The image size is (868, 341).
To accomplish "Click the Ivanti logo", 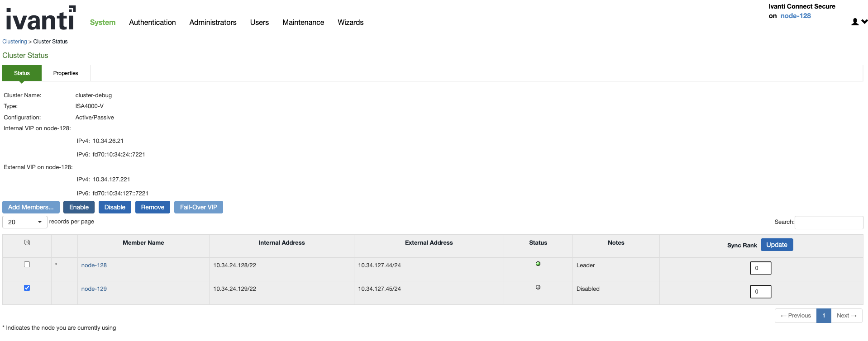I will pyautogui.click(x=41, y=18).
